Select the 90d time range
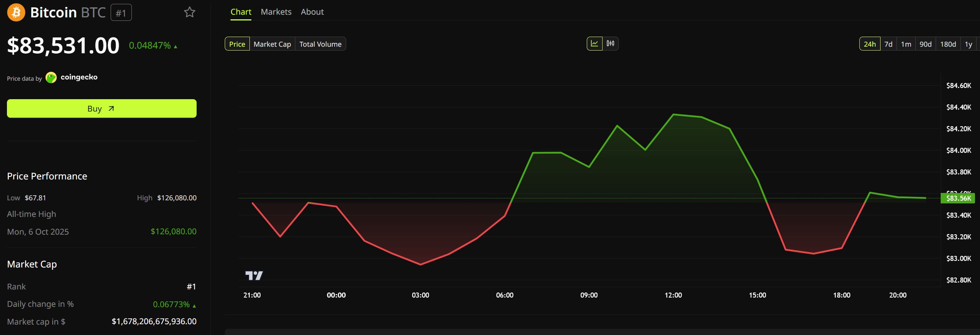Image resolution: width=980 pixels, height=335 pixels. (925, 44)
